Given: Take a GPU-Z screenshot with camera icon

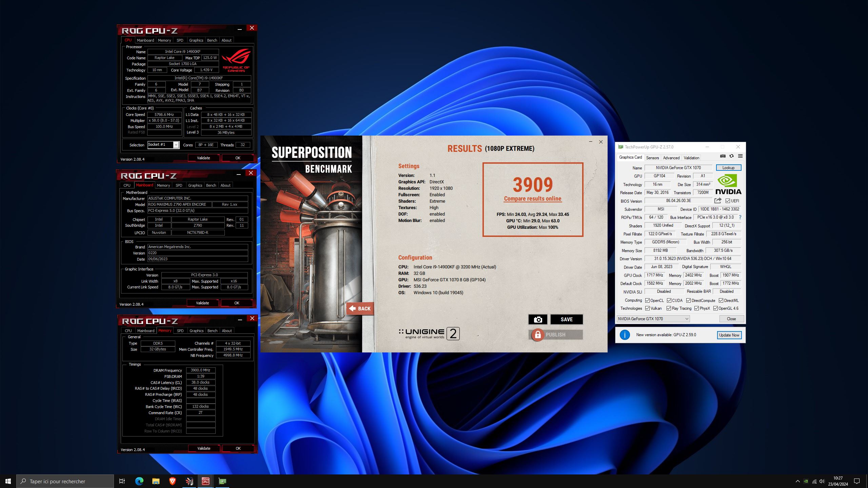Looking at the screenshot, I should point(723,156).
